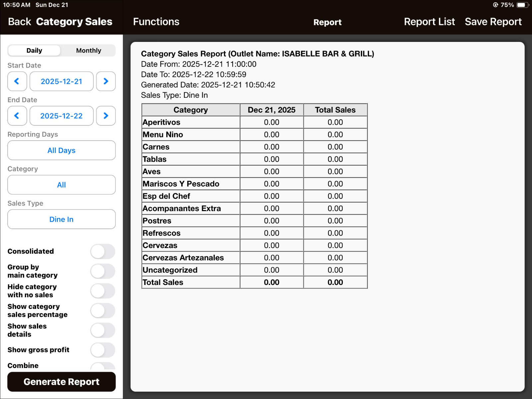Advance End Date with right arrow
The image size is (532, 399).
tap(106, 116)
